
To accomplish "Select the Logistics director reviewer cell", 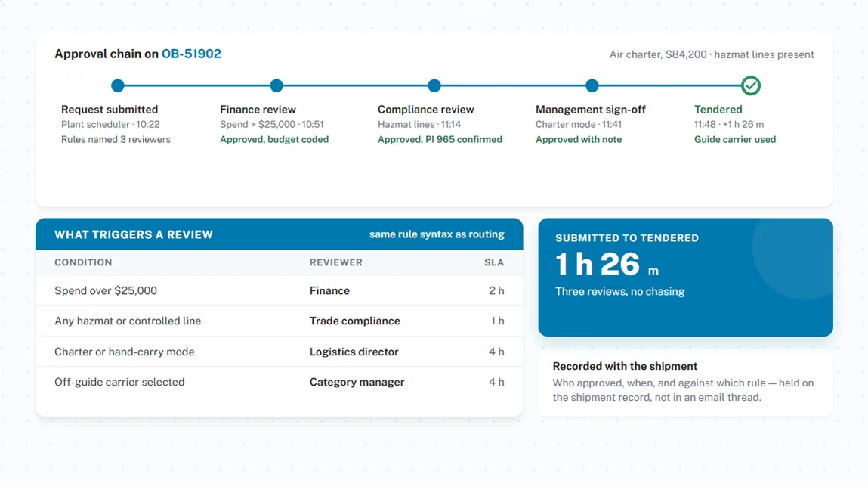I will point(354,352).
